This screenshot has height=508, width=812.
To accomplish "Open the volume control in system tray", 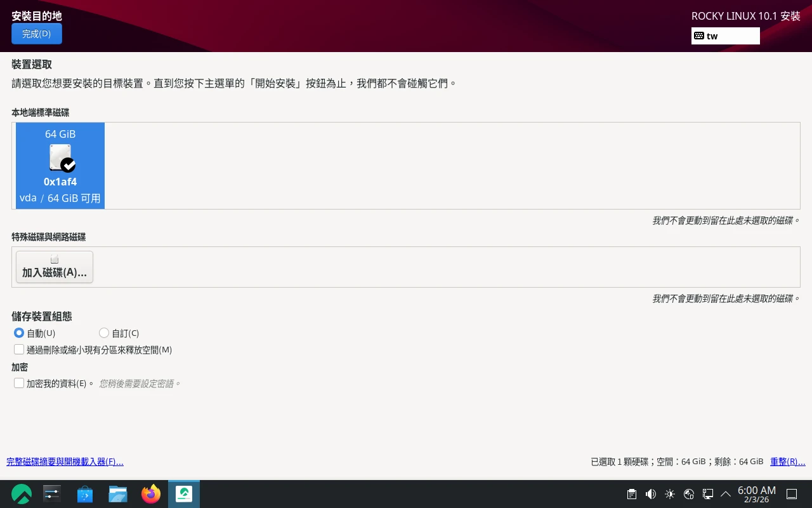I will [x=650, y=494].
